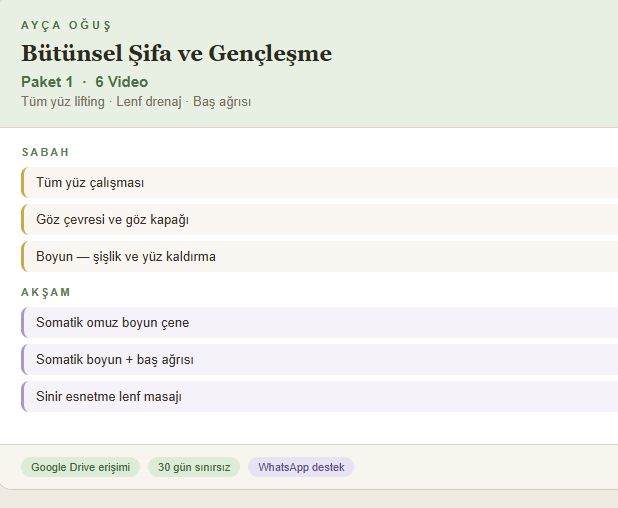This screenshot has width=618, height=508.
Task: Click the Google Drive erişimi badge
Action: [x=80, y=467]
